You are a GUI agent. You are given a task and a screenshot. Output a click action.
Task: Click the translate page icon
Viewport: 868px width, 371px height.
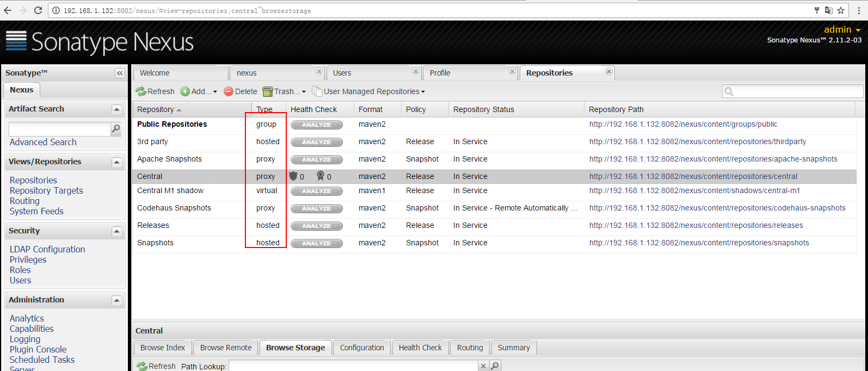829,10
